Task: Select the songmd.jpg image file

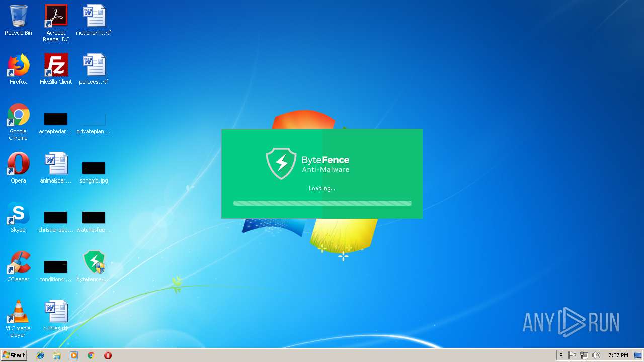Action: click(94, 172)
